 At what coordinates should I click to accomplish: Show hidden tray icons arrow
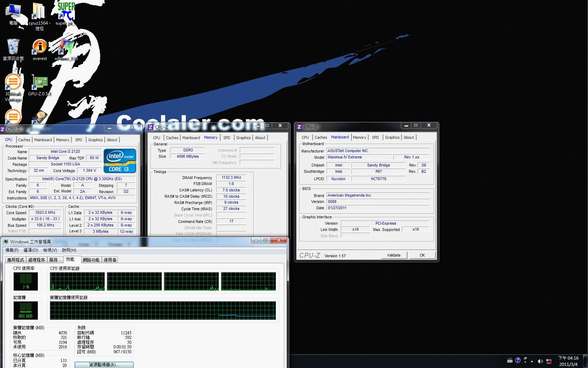532,361
